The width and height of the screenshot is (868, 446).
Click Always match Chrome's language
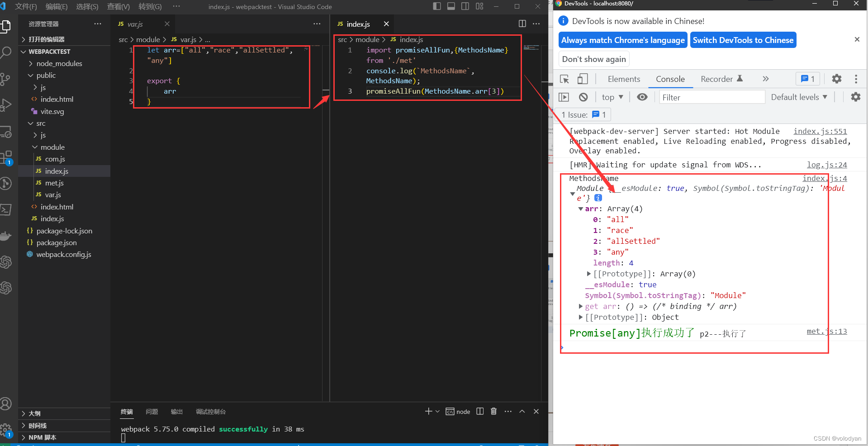click(623, 40)
